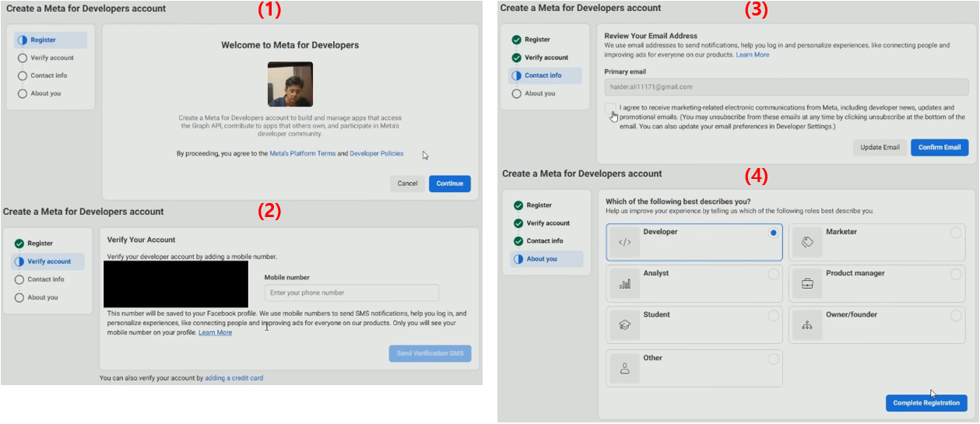Click the Marketer tag icon
This screenshot has width=980, height=424.
click(807, 243)
